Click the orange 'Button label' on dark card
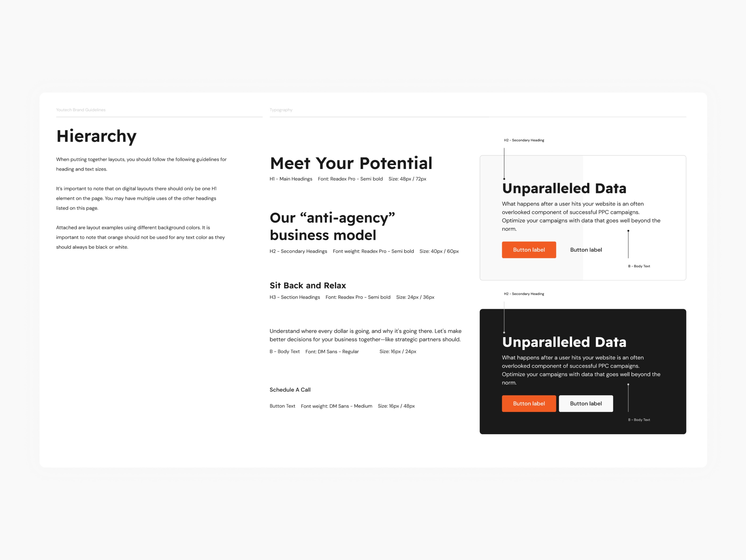Viewport: 746px width, 560px height. point(528,403)
